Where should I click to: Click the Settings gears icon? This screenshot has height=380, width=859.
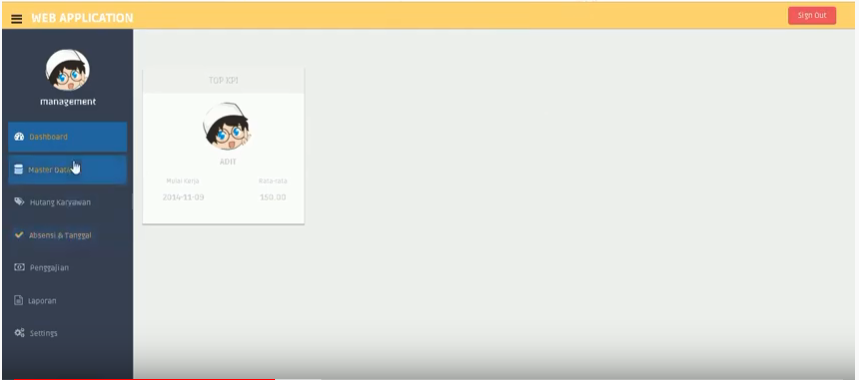pos(19,333)
